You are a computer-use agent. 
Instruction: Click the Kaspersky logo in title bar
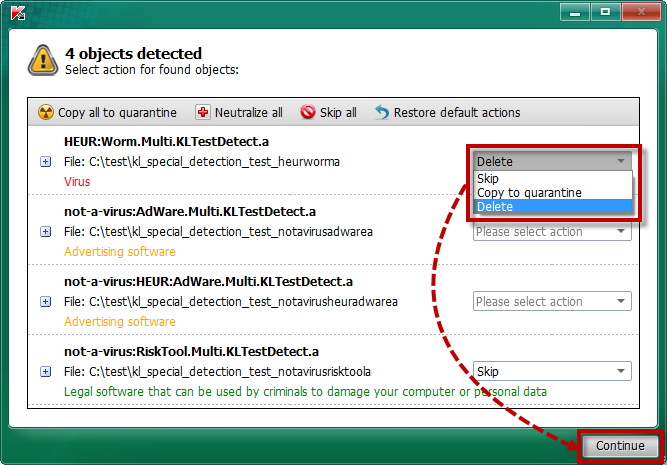click(18, 13)
